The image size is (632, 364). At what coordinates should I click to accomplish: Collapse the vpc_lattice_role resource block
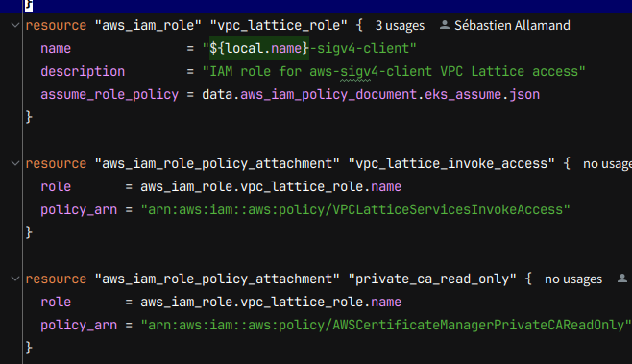[x=15, y=25]
